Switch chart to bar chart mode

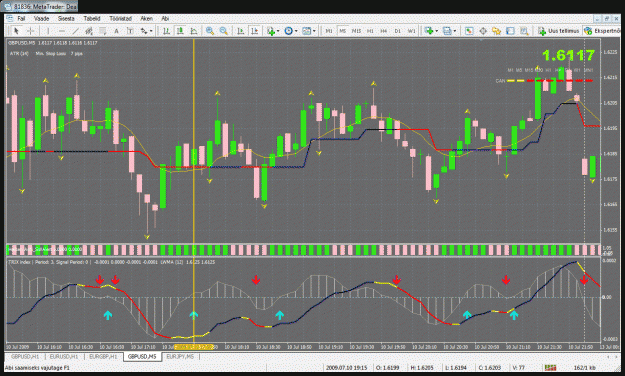(x=167, y=31)
